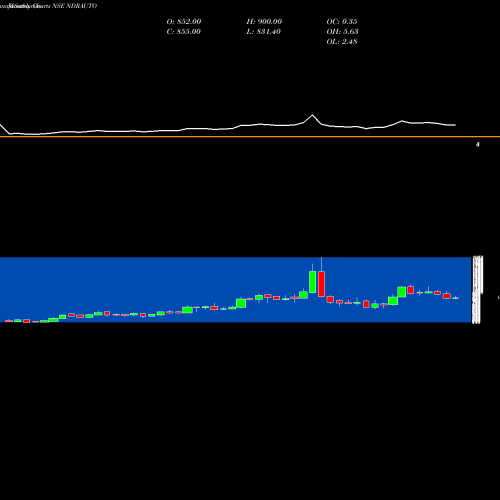The width and height of the screenshot is (500, 500).
Task: Click the 'NSE NDRAUTO' chart title
Action: (74, 6)
